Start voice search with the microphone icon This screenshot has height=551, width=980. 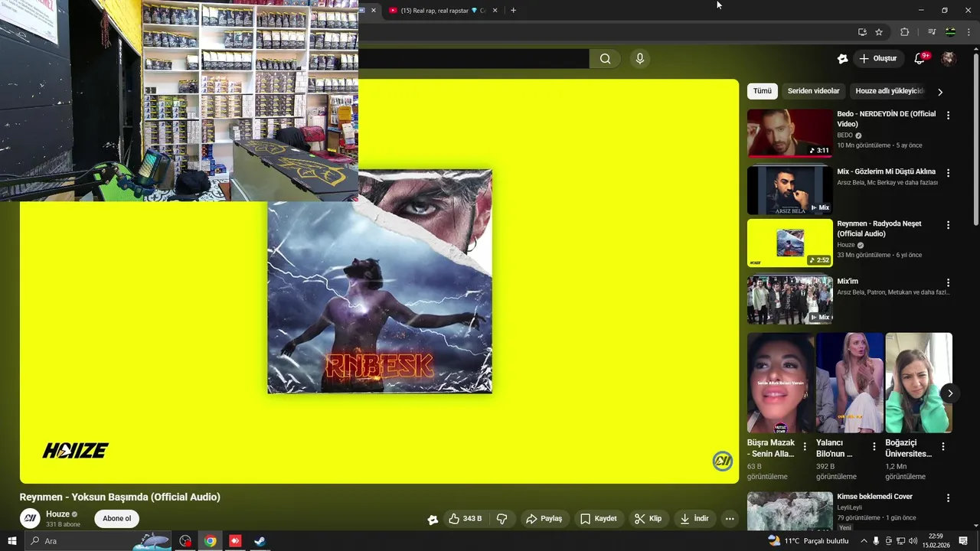pos(640,59)
